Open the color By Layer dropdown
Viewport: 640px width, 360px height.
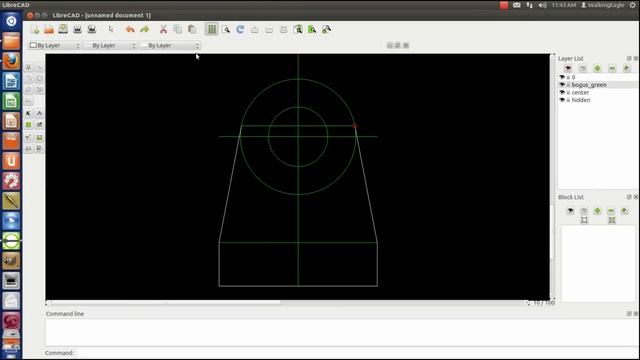point(54,45)
